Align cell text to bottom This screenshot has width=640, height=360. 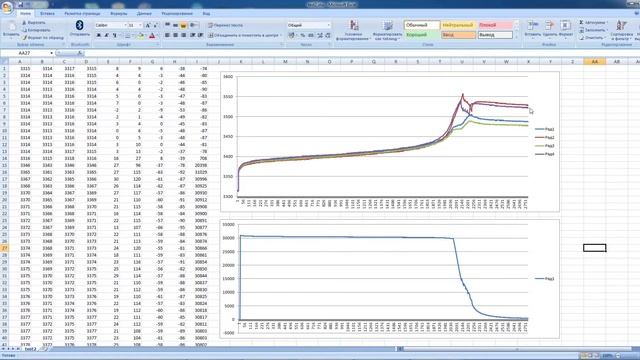point(184,25)
